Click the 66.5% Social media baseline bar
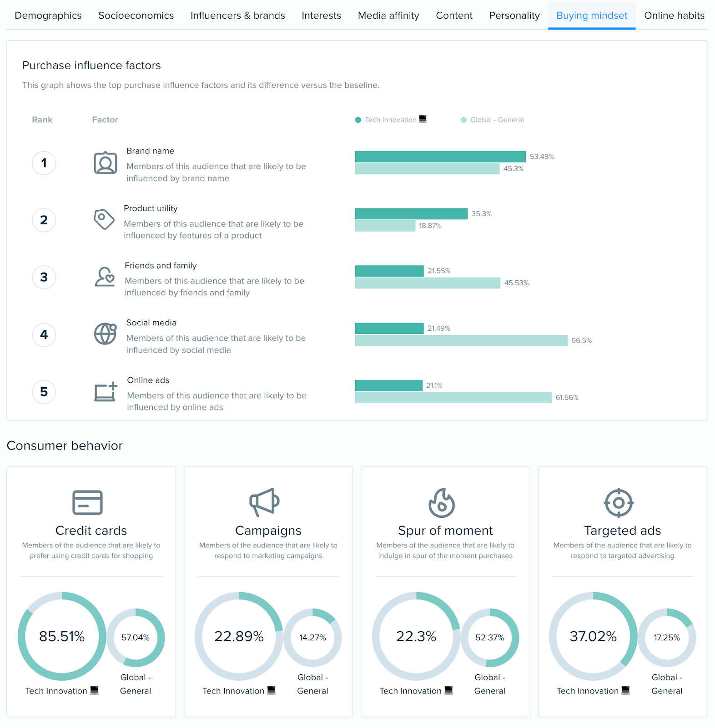This screenshot has width=715, height=728. (461, 340)
